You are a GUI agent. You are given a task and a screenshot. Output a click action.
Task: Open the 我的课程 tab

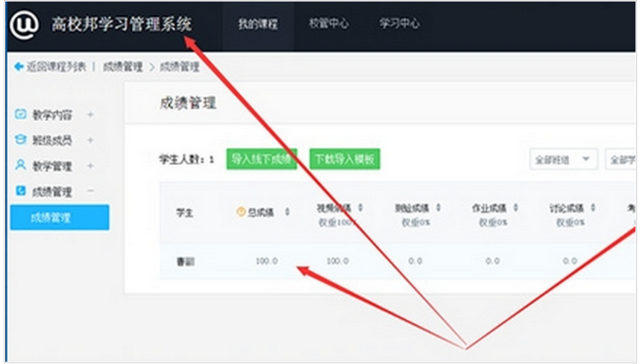258,24
